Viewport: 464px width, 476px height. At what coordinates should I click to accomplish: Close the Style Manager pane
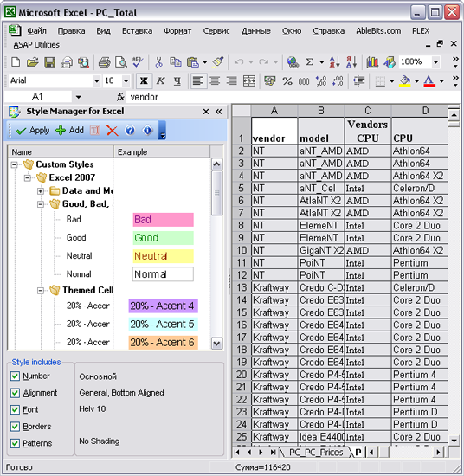pos(206,112)
